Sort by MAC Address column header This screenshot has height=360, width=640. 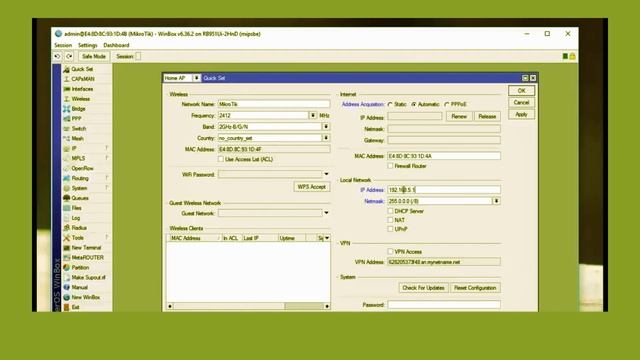(x=194, y=238)
